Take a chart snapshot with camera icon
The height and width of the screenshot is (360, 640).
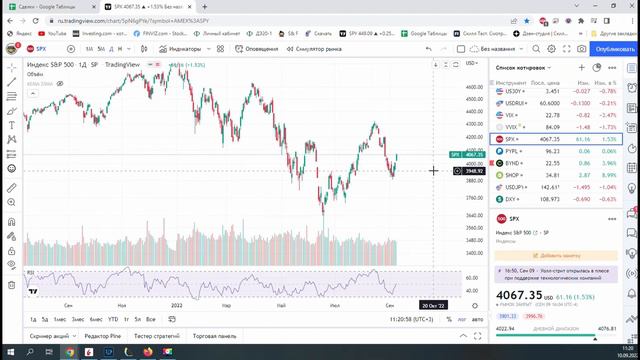pos(582,49)
